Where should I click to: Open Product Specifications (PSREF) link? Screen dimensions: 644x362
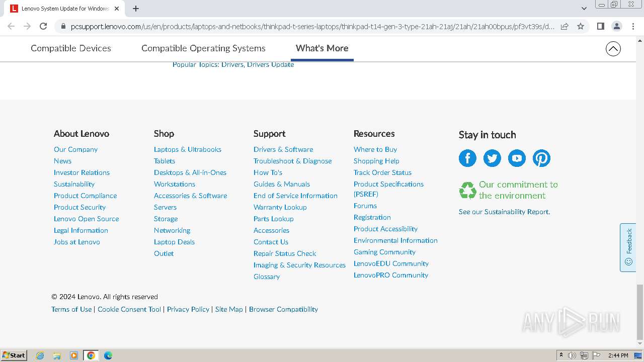tap(388, 189)
